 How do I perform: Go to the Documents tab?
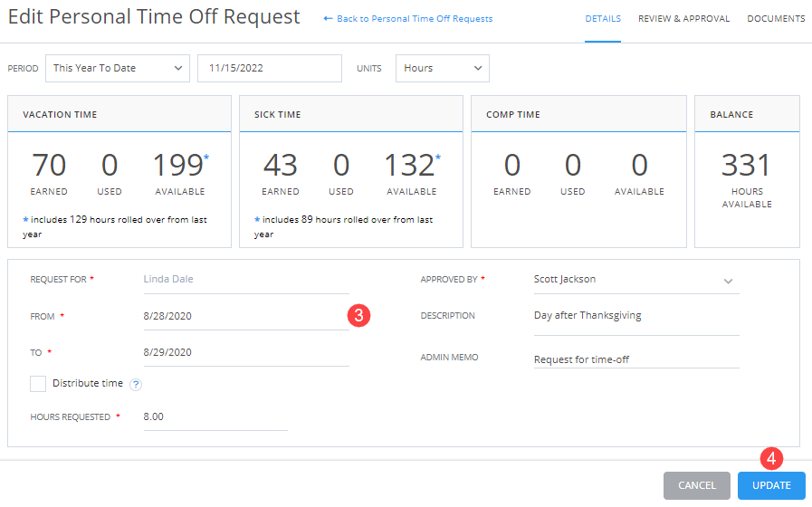(x=776, y=19)
